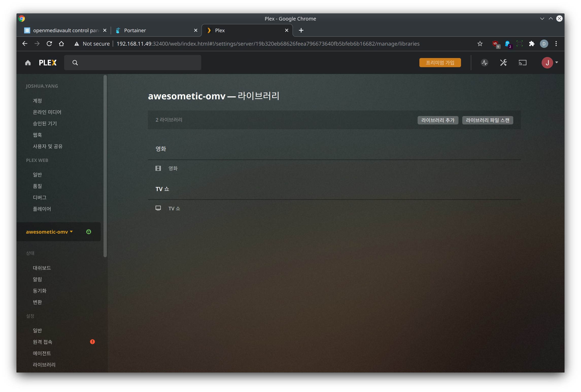Click the Cast to device icon
The height and width of the screenshot is (392, 581).
[x=522, y=63]
